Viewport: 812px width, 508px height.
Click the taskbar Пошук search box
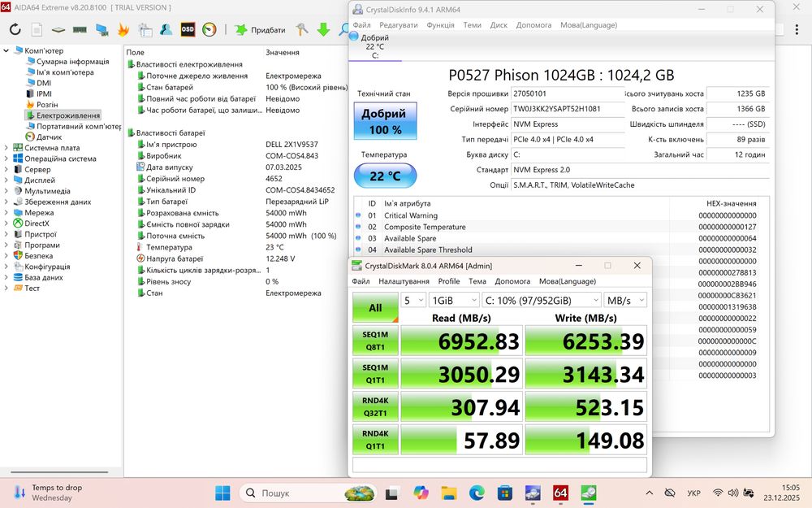click(308, 493)
